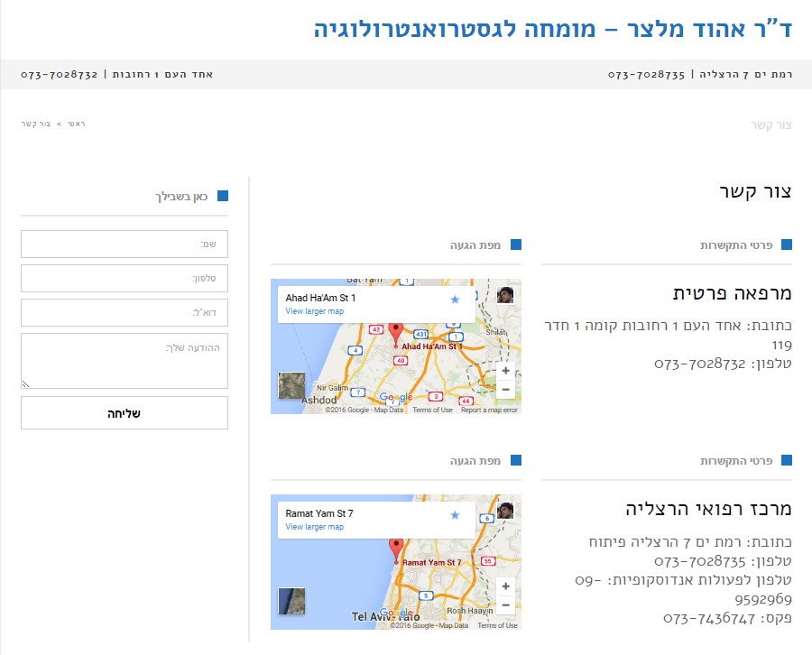
Task: Select מרכז רפואי הרצליה heading
Action: pos(708,509)
